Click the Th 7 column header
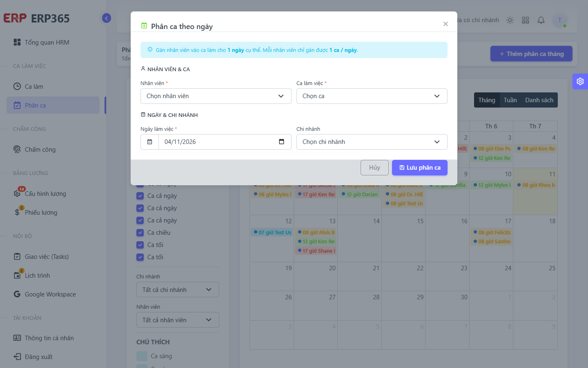Screen dimensions: 588x368 point(535,126)
